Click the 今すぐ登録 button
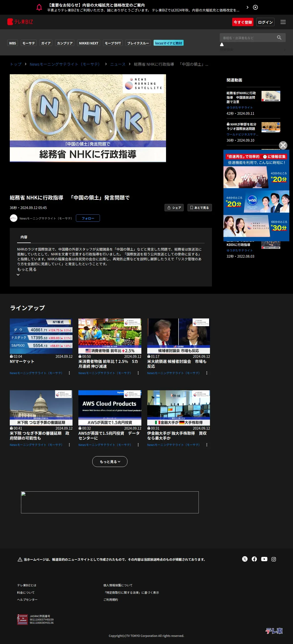This screenshot has width=293, height=644. 242,22
